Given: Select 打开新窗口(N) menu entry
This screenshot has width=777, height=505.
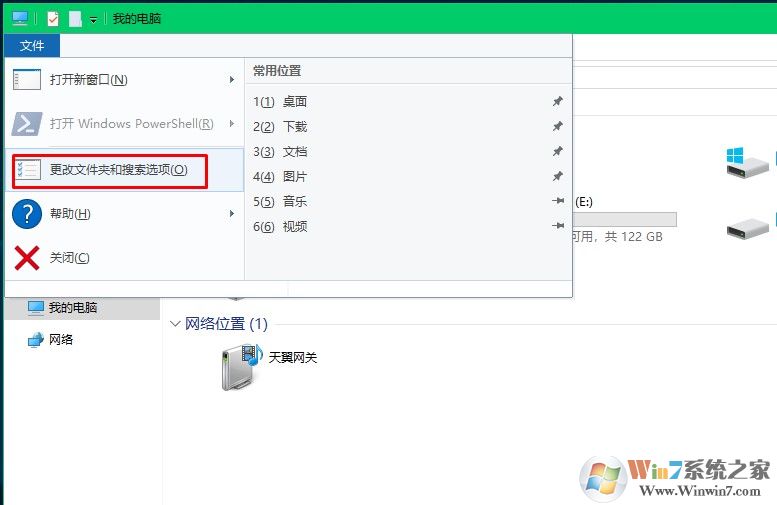Looking at the screenshot, I should [124, 79].
